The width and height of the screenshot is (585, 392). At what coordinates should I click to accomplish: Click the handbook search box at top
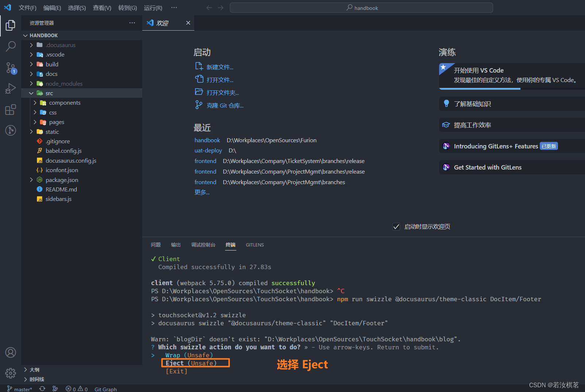pyautogui.click(x=361, y=7)
